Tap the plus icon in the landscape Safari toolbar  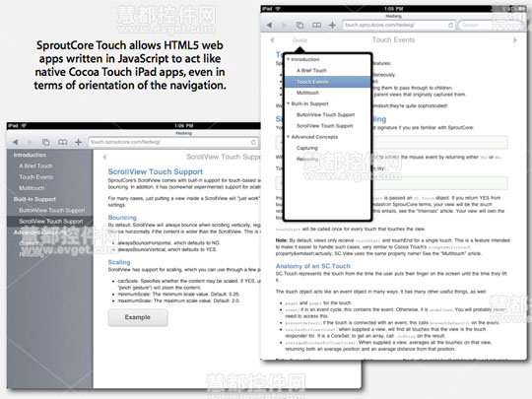click(79, 142)
